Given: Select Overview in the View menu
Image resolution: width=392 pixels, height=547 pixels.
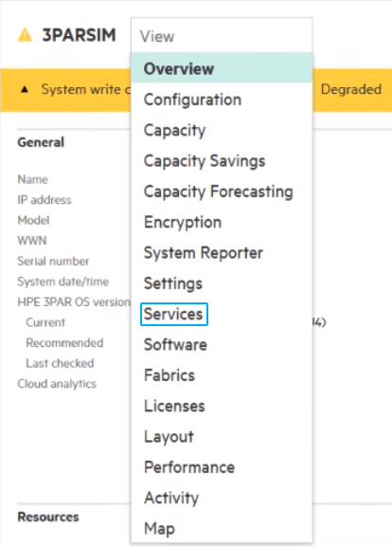Looking at the screenshot, I should 222,68.
